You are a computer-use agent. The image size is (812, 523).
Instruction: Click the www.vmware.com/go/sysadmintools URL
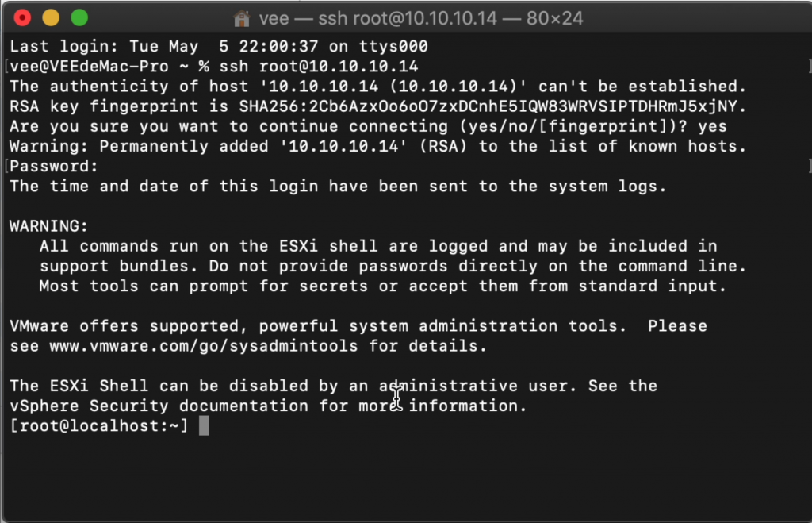204,346
